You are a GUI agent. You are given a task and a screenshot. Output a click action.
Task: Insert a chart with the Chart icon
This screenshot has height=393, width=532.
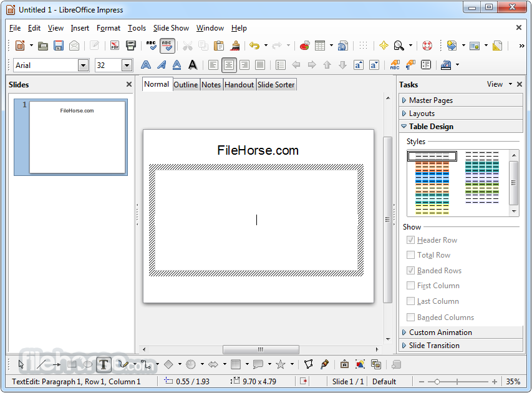pyautogui.click(x=305, y=46)
